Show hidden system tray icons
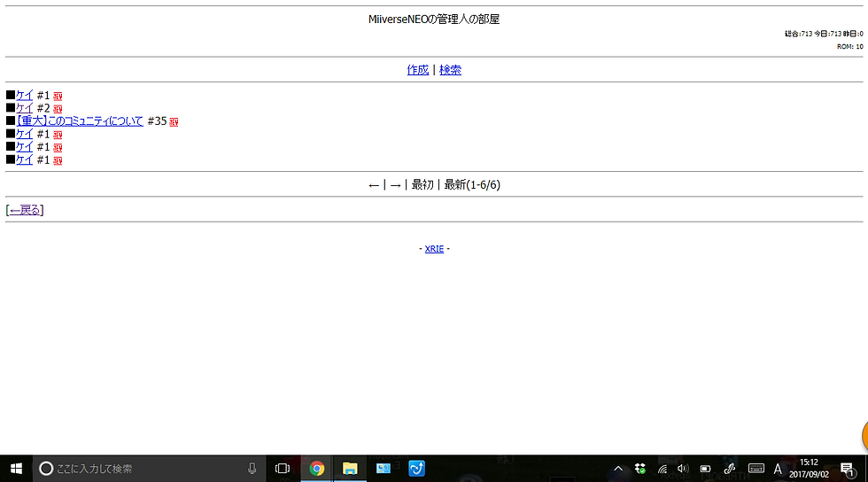 click(618, 469)
